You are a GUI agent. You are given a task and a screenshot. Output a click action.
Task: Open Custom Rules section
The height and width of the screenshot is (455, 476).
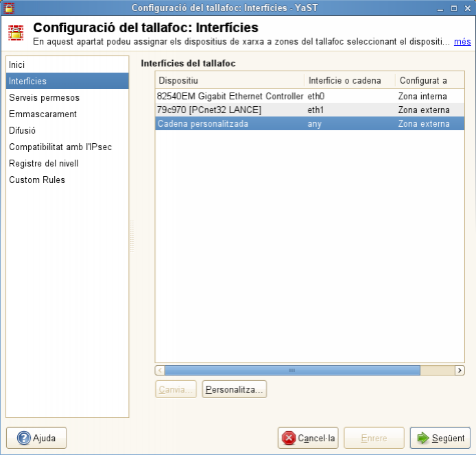37,180
